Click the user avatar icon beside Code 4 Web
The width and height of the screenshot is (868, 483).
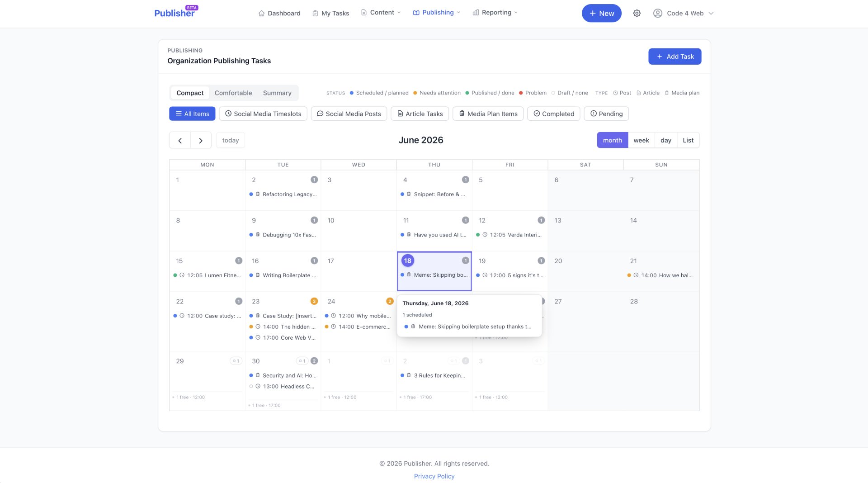pos(658,13)
